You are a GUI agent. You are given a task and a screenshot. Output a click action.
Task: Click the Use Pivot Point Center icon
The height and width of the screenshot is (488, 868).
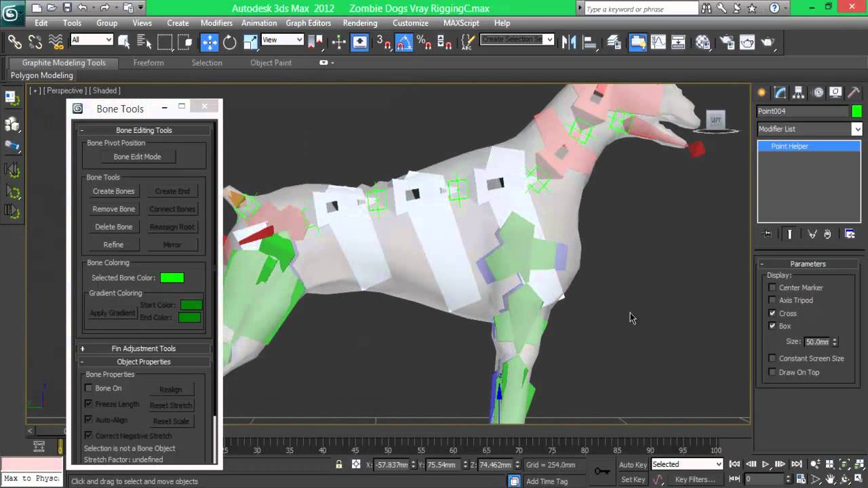pos(315,42)
